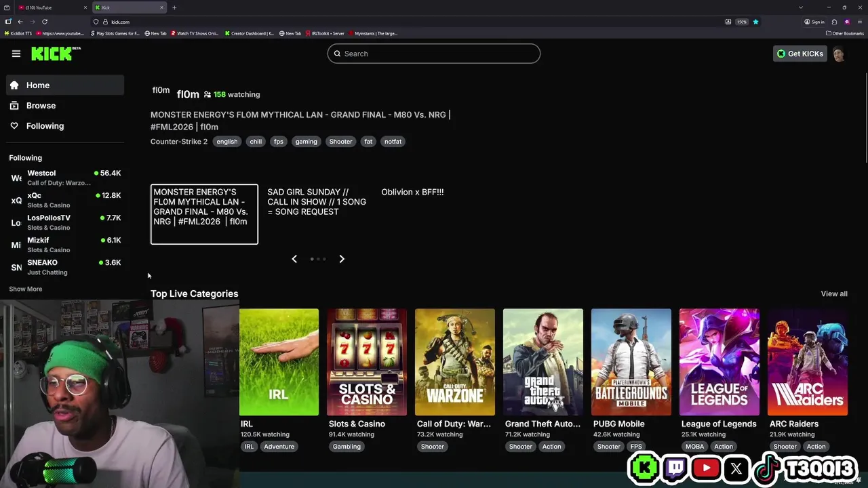Open Firefox View icon at tab bar start
Image resolution: width=868 pixels, height=488 pixels.
(x=7, y=7)
